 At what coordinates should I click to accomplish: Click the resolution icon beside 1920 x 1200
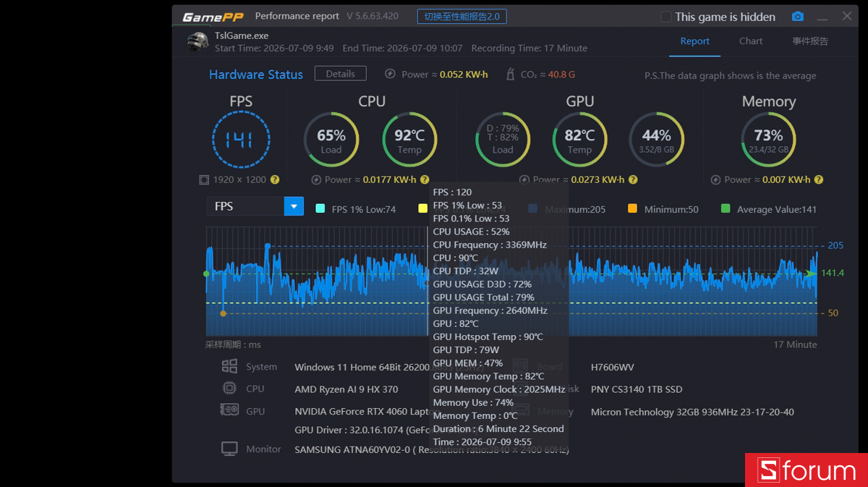click(204, 179)
